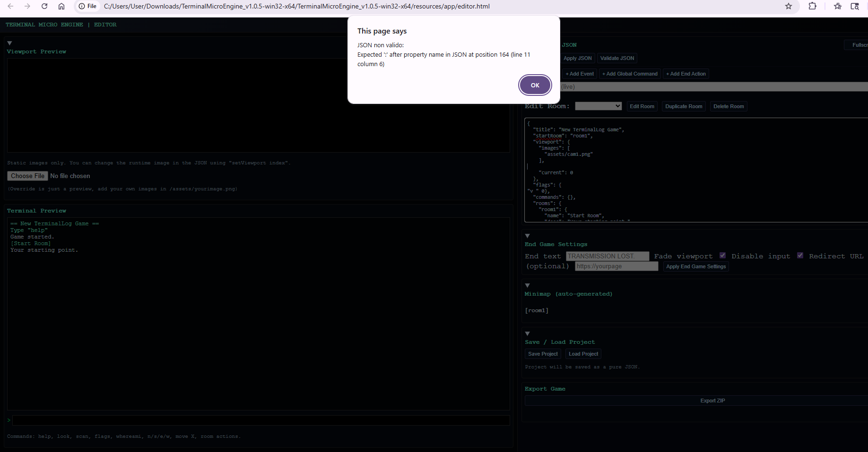Click the Duplicate Room button

tap(684, 106)
